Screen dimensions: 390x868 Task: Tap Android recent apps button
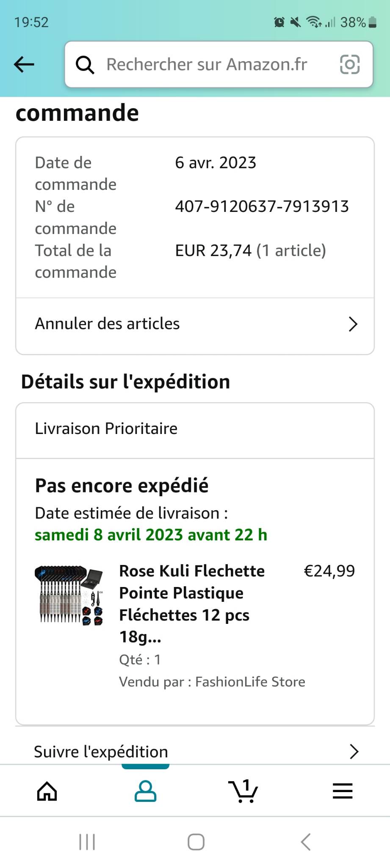pyautogui.click(x=87, y=842)
